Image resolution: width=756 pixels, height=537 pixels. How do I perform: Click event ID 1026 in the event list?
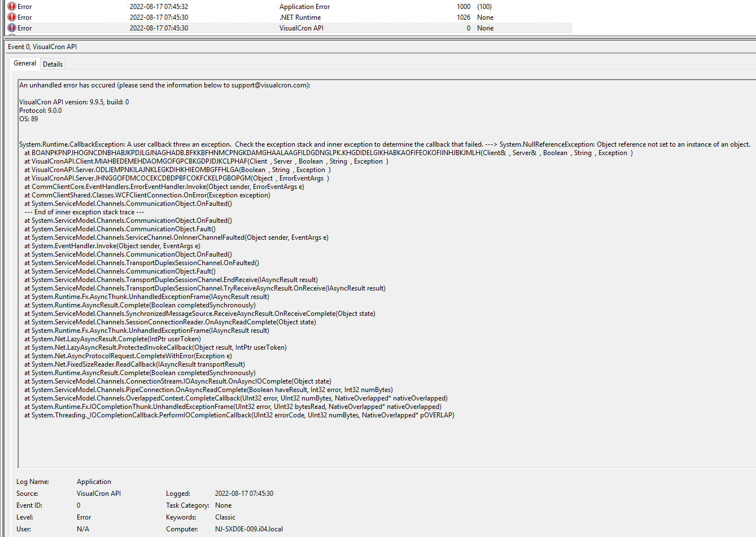coord(463,17)
